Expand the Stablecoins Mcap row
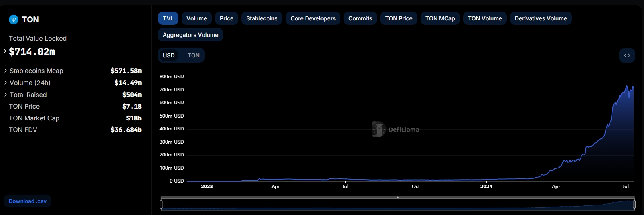 coord(6,71)
